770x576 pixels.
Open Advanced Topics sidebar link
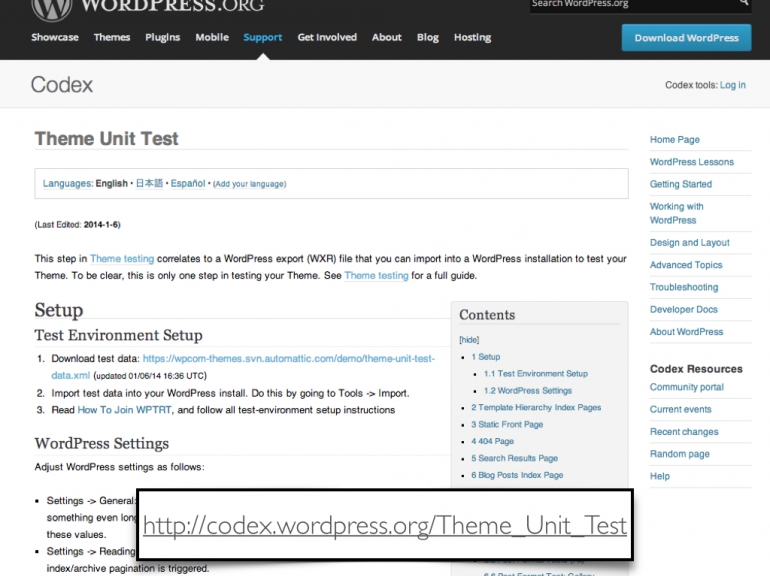686,265
